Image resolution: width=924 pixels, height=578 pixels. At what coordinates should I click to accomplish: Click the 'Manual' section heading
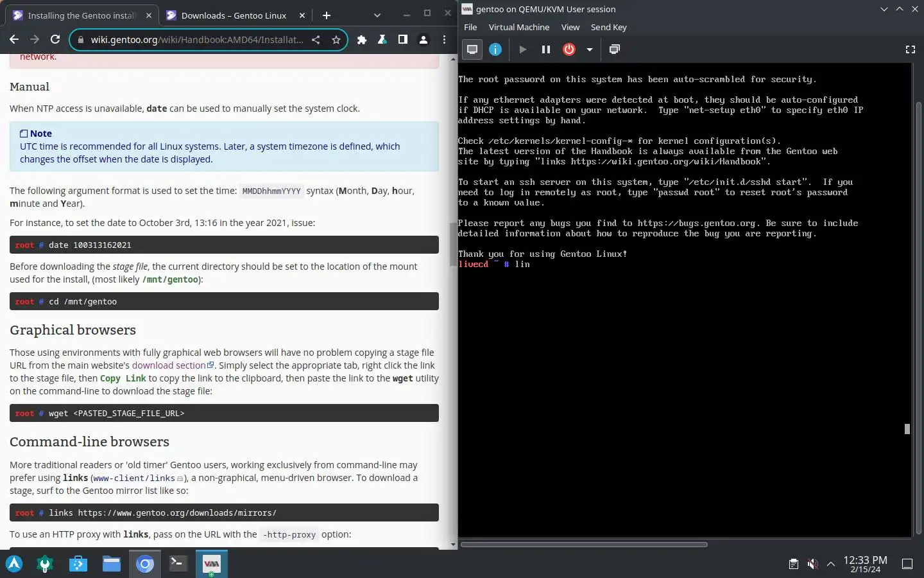[x=30, y=87]
